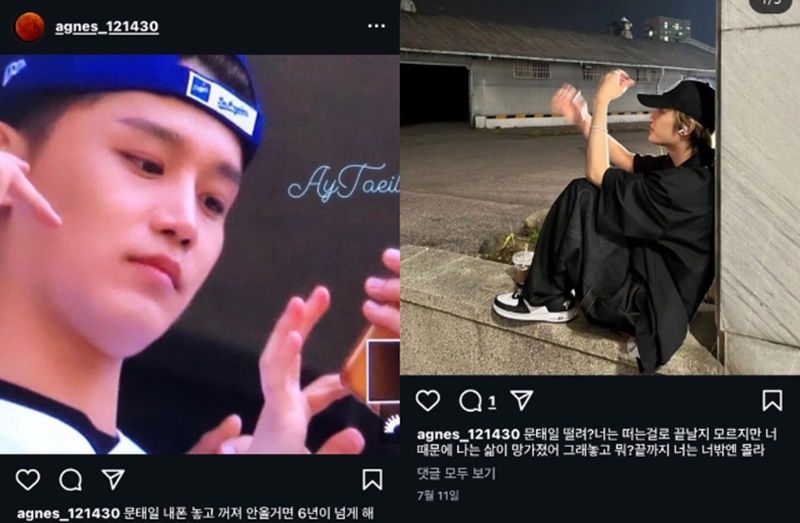This screenshot has height=523, width=800.
Task: Open comments on the left post
Action: coord(70,480)
